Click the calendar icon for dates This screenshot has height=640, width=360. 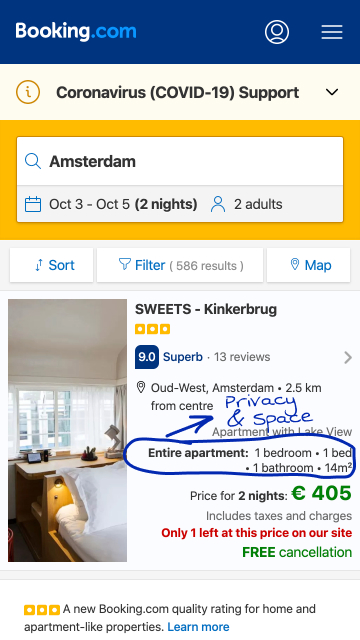(33, 204)
